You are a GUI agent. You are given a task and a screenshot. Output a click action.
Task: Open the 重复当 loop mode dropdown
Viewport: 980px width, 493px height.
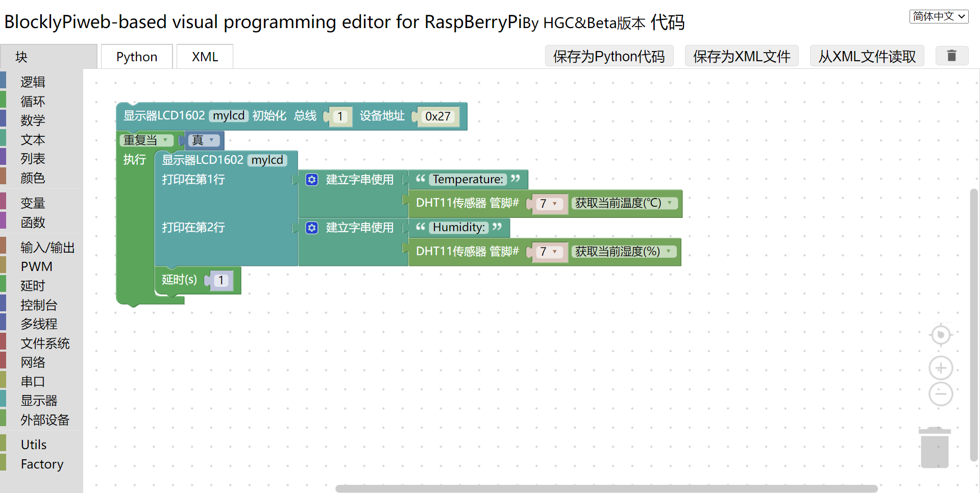146,140
